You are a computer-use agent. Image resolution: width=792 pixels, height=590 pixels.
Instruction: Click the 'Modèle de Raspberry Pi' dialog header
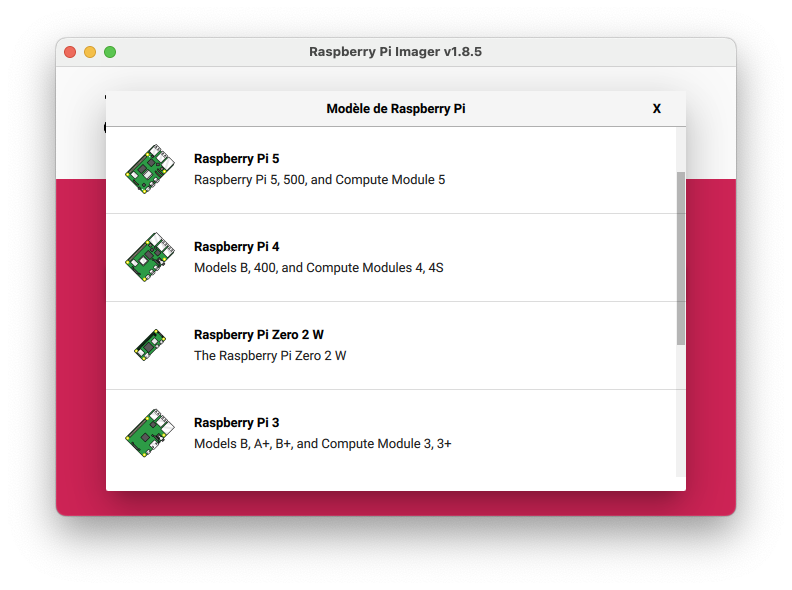(395, 109)
